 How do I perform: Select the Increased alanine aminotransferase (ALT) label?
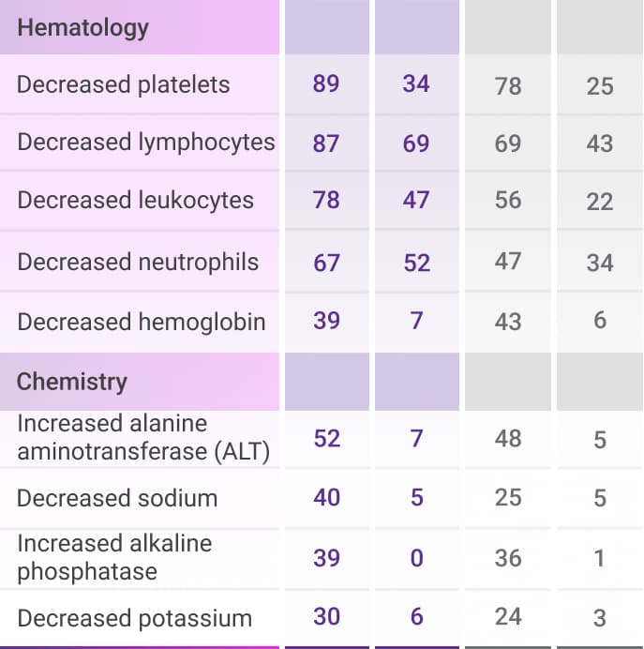pyautogui.click(x=143, y=438)
